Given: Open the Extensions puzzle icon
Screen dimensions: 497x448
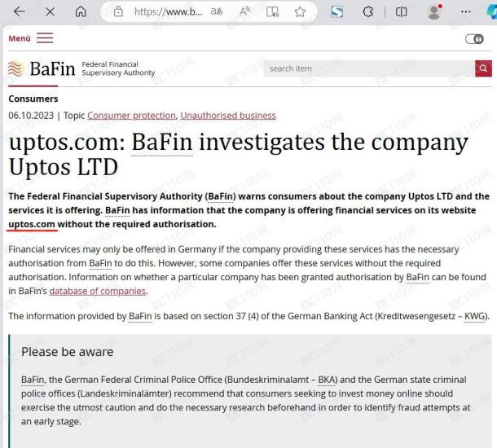Looking at the screenshot, I should (x=367, y=11).
